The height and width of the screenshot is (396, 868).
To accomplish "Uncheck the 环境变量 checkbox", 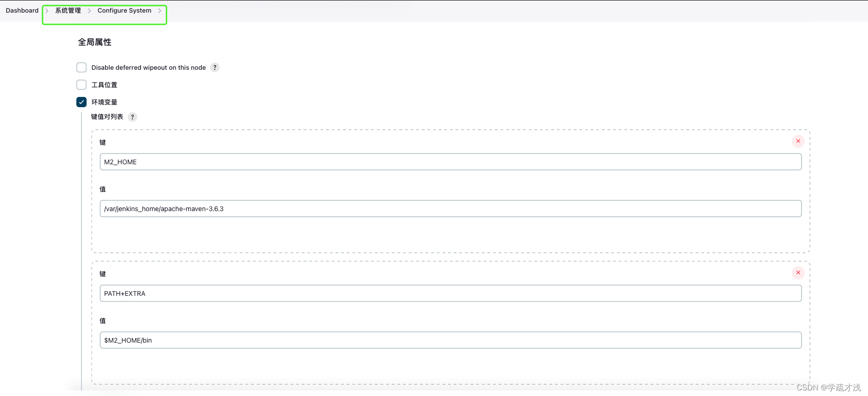I will [81, 102].
